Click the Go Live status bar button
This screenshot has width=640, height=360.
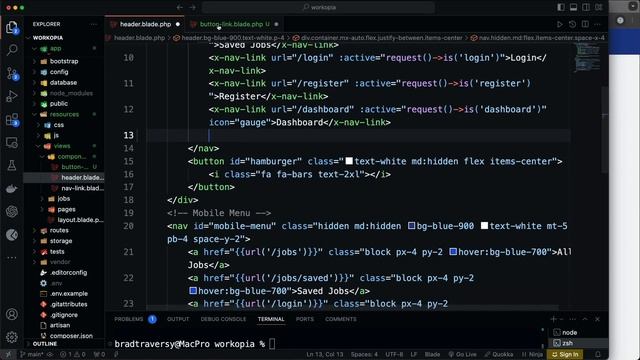[x=462, y=354]
